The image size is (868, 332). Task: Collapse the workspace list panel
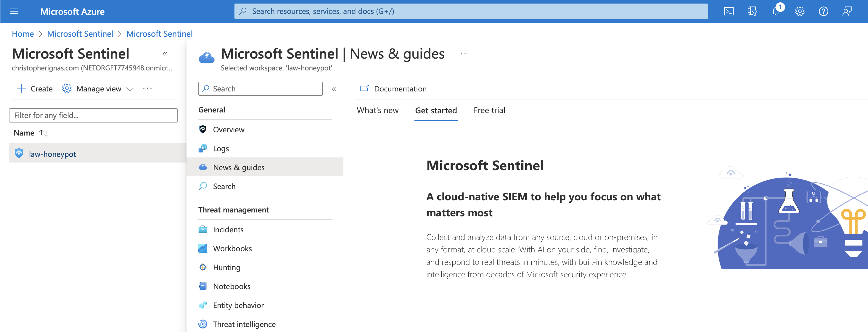pos(165,54)
